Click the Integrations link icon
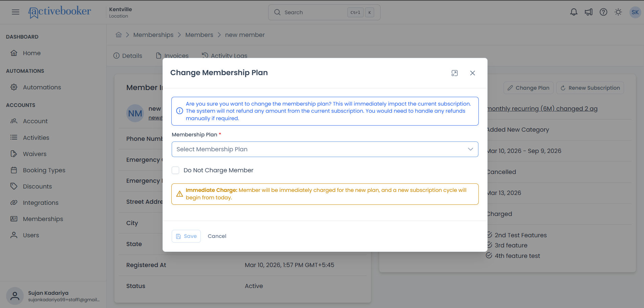The height and width of the screenshot is (308, 644). [14, 202]
